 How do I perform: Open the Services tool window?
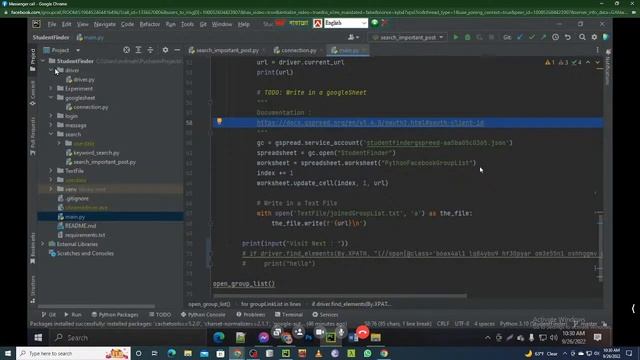click(x=325, y=315)
